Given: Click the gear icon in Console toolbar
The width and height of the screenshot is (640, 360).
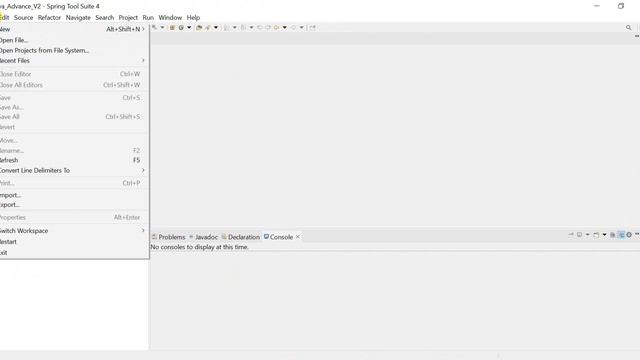Looking at the screenshot, I should point(629,234).
